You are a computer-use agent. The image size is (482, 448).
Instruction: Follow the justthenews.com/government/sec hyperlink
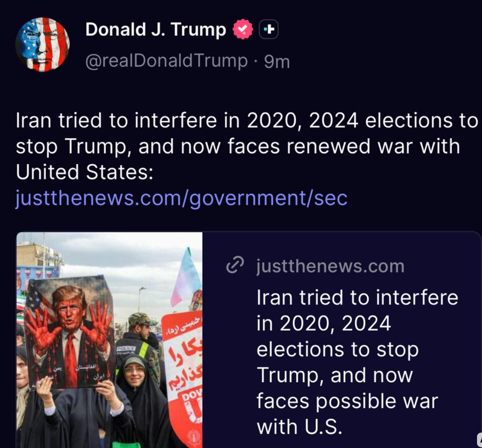tap(181, 198)
